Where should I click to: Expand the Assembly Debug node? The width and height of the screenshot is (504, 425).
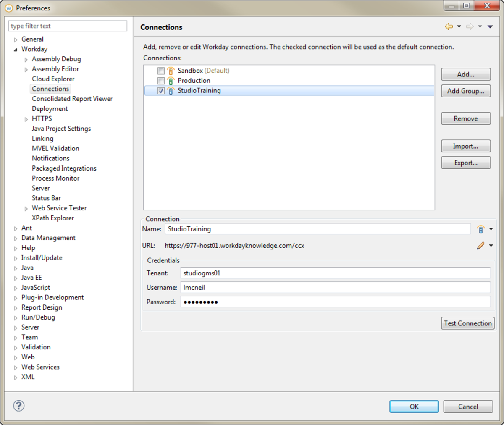point(26,60)
